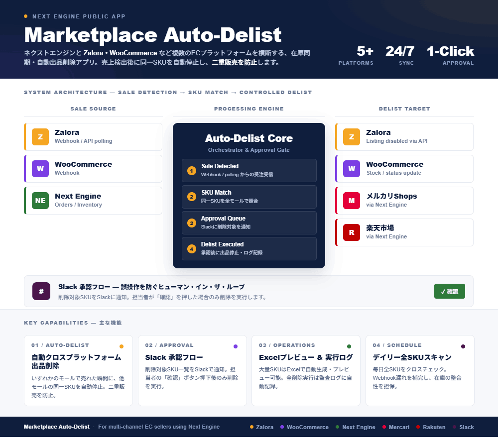Click step 3 badge for Approval Queue

192,223
